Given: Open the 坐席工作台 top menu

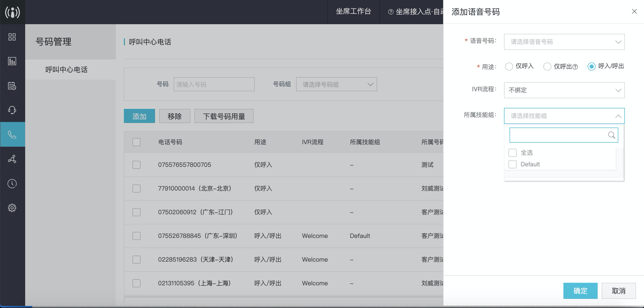Looking at the screenshot, I should pyautogui.click(x=353, y=12).
